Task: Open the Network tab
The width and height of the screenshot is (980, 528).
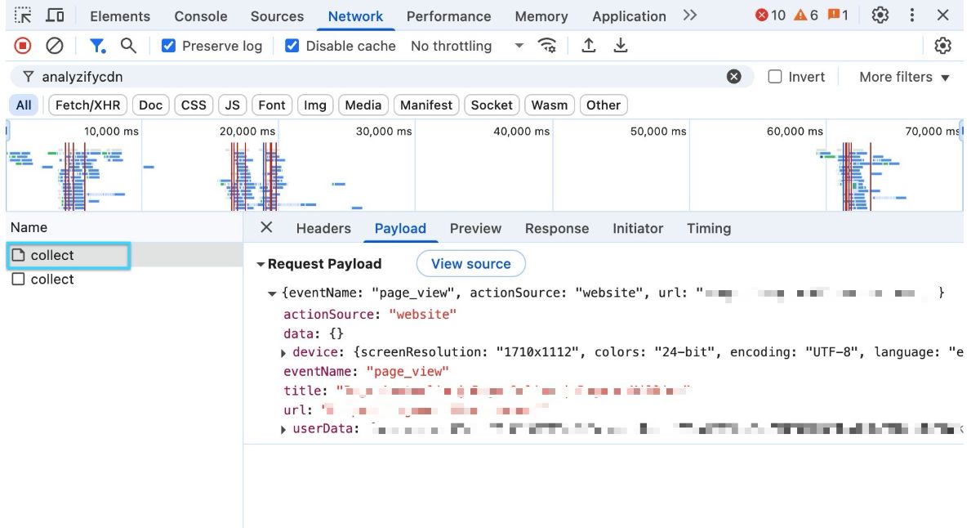Action: 355,16
